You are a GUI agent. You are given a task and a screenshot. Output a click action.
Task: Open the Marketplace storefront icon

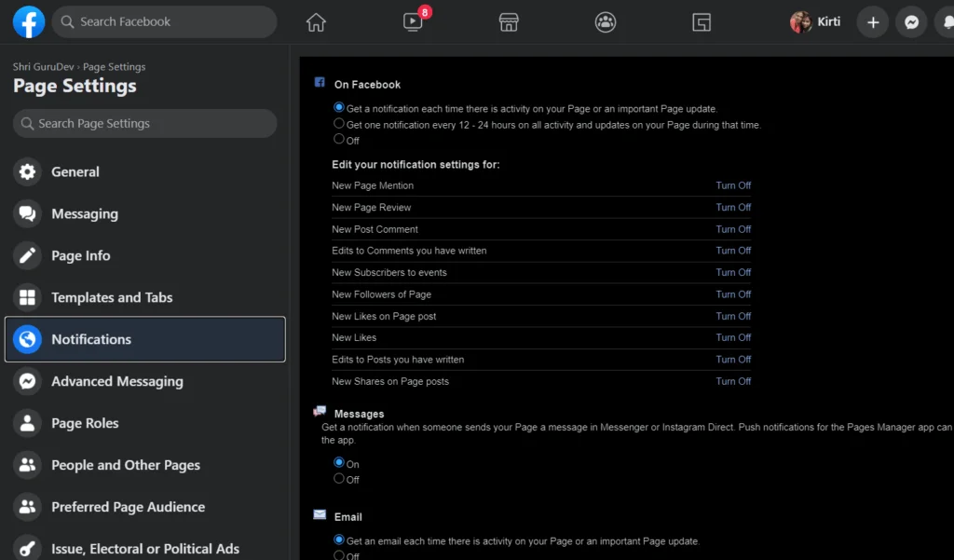pyautogui.click(x=509, y=22)
